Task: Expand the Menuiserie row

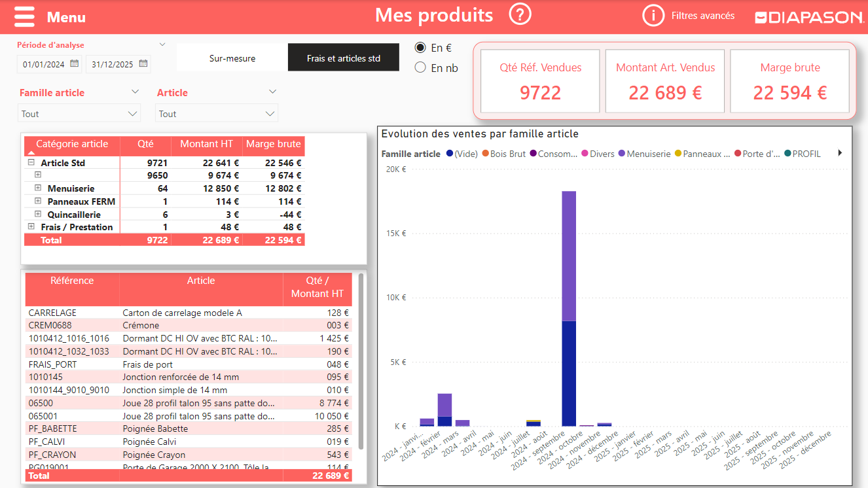Action: 38,188
